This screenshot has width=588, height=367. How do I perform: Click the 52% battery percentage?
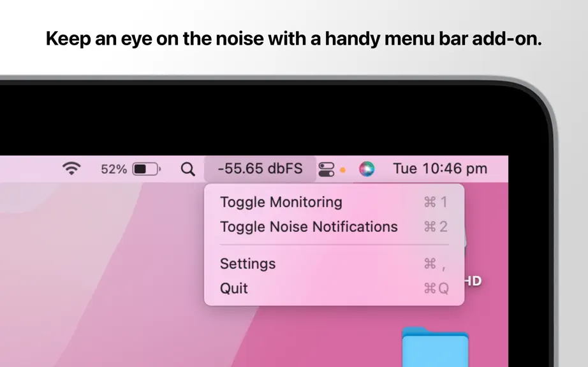click(x=114, y=169)
